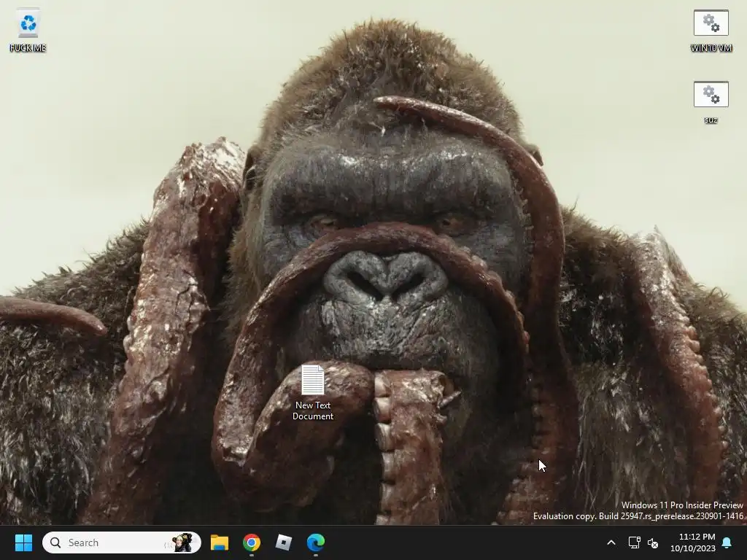Open Microsoft Edge from the taskbar
This screenshot has width=747, height=560.
(315, 542)
